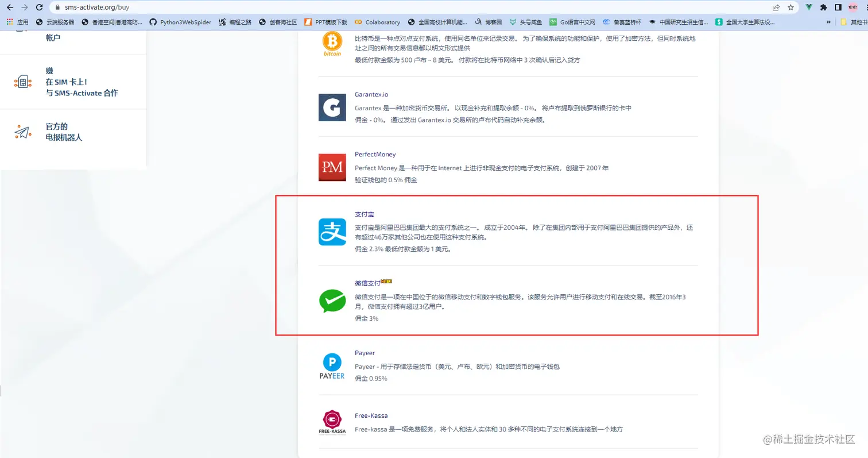Bookmark this page with the star icon
868x458 pixels.
[792, 7]
